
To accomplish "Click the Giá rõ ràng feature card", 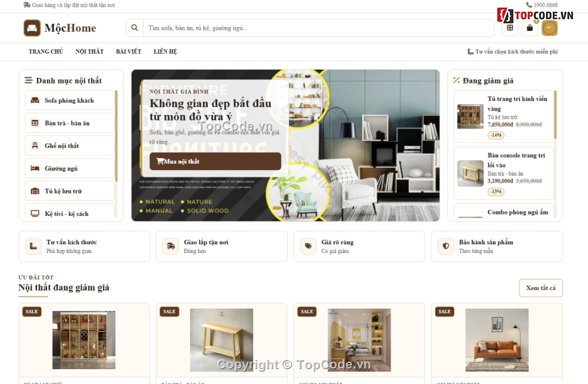I will 359,247.
